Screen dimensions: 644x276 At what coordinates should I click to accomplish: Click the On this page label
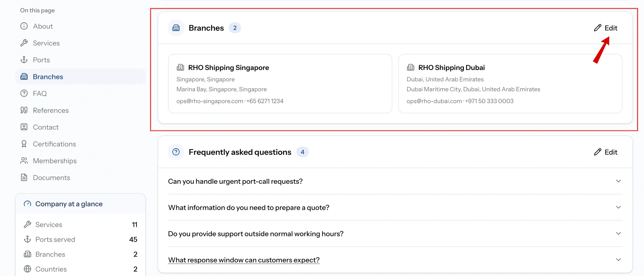(x=37, y=10)
